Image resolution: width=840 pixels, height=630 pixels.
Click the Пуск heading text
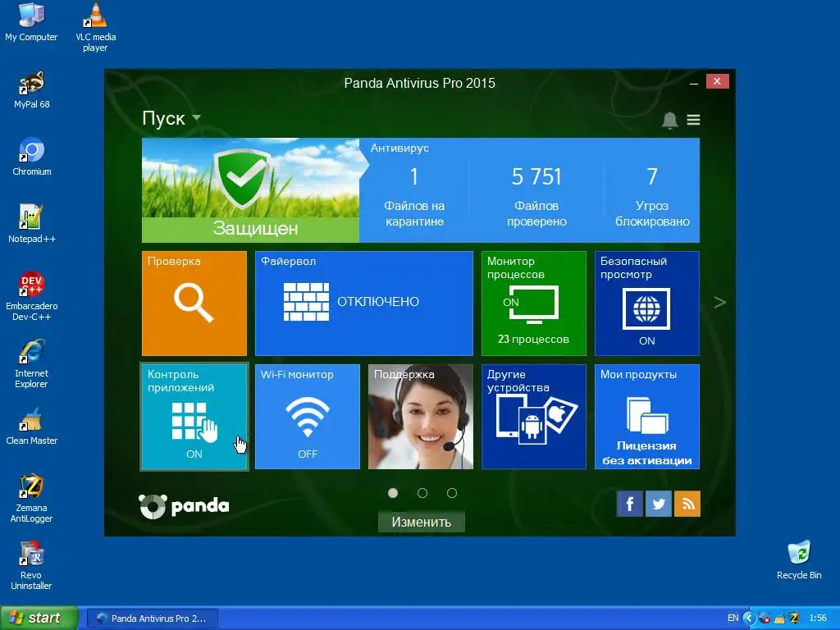(x=163, y=118)
